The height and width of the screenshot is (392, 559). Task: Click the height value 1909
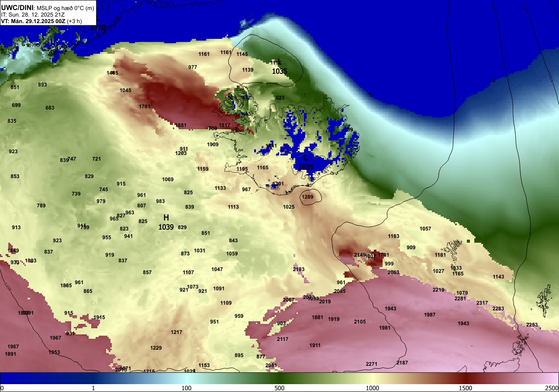click(x=213, y=144)
